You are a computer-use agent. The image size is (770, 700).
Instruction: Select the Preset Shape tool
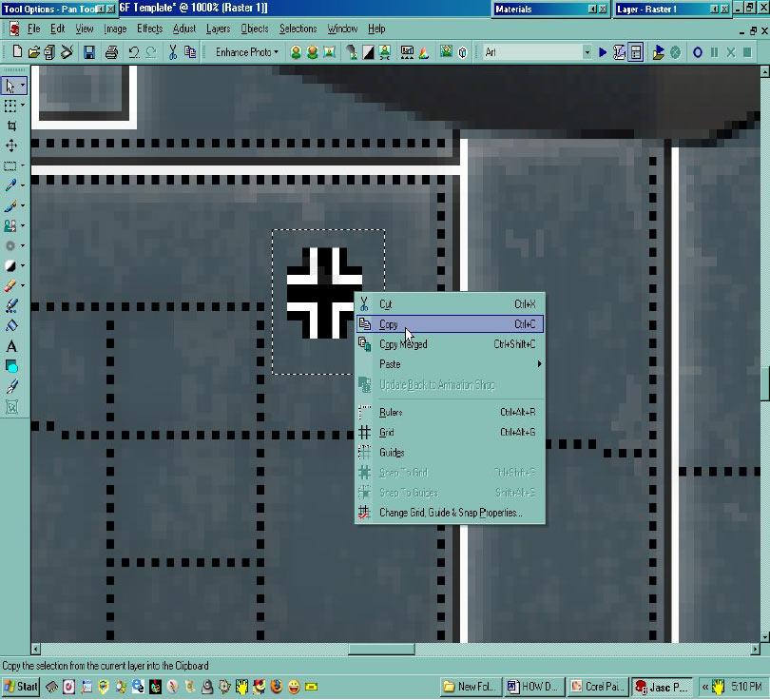(x=11, y=366)
